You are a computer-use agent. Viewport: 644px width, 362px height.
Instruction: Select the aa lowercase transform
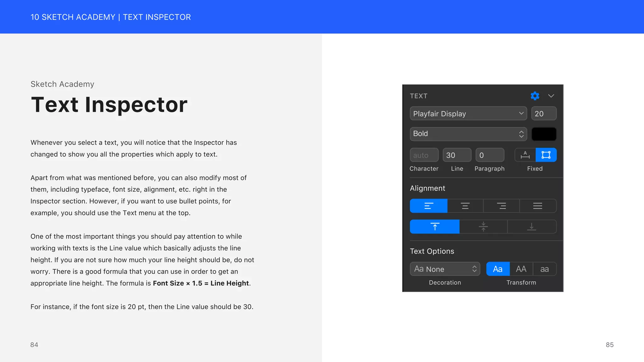coord(545,269)
